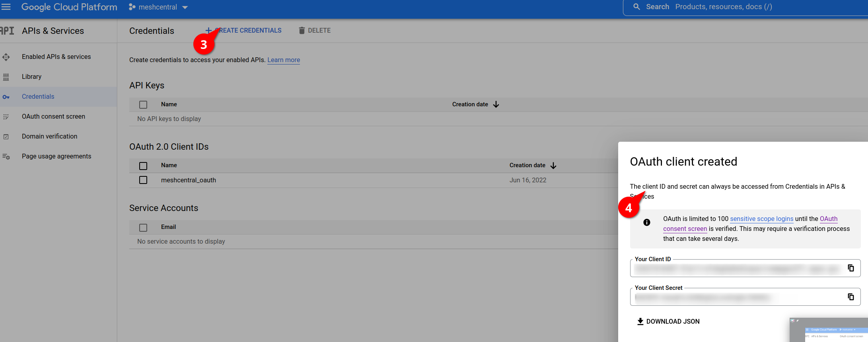Click the Page usage agreements settings icon
868x342 pixels.
pos(6,156)
